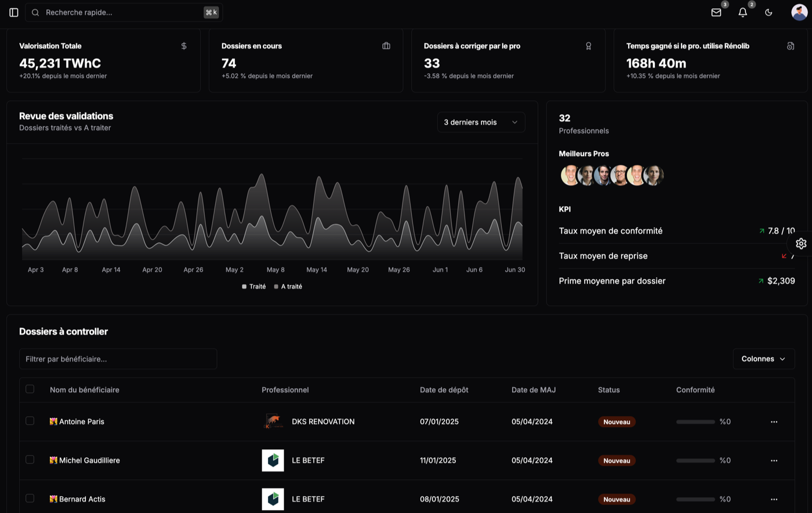This screenshot has width=812, height=513.
Task: Open the settings gear on the right edge
Action: pyautogui.click(x=800, y=243)
